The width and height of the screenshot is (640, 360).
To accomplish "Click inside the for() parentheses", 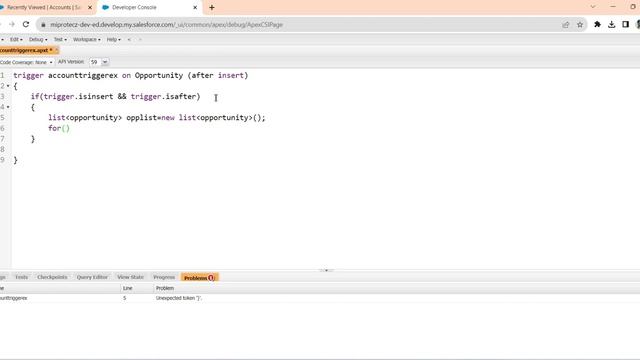I will click(x=65, y=128).
